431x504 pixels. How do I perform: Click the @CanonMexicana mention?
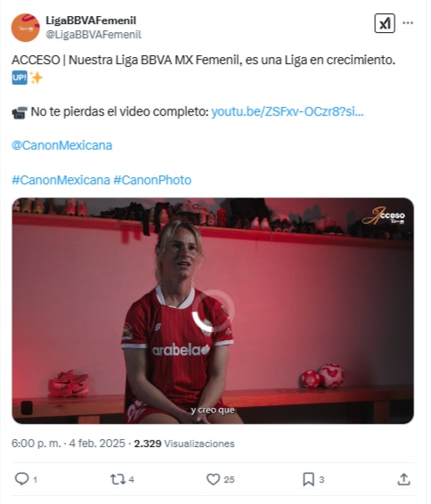pyautogui.click(x=62, y=146)
